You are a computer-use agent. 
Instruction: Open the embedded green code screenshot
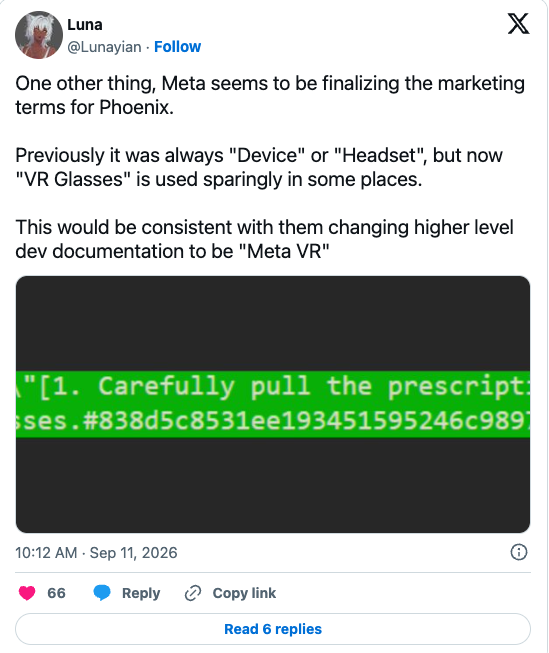point(273,404)
